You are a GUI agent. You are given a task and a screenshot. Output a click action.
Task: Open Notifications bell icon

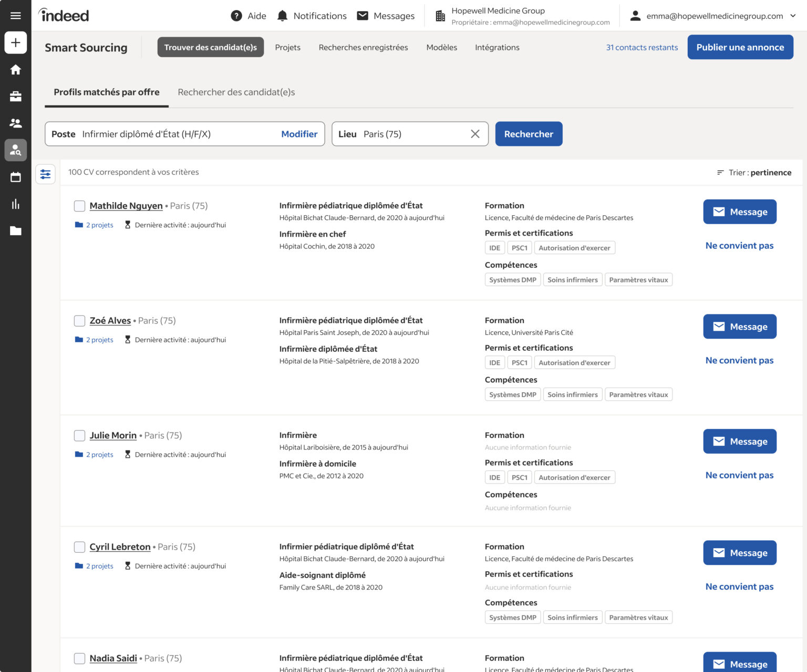click(283, 16)
